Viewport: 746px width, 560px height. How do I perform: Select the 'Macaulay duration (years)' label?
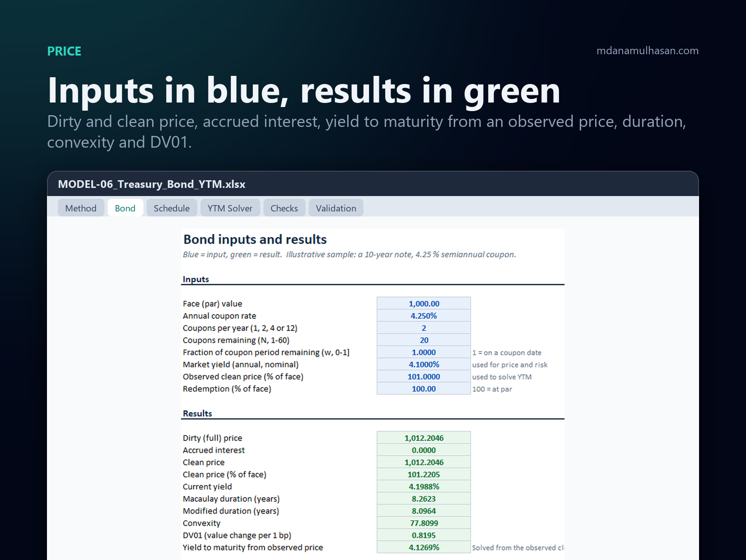(231, 499)
